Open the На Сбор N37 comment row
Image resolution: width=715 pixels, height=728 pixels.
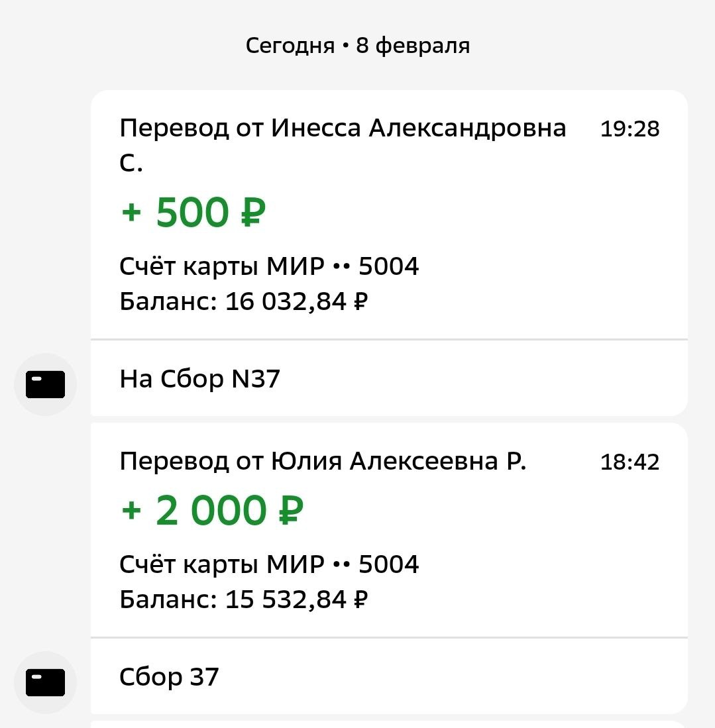[x=199, y=380]
